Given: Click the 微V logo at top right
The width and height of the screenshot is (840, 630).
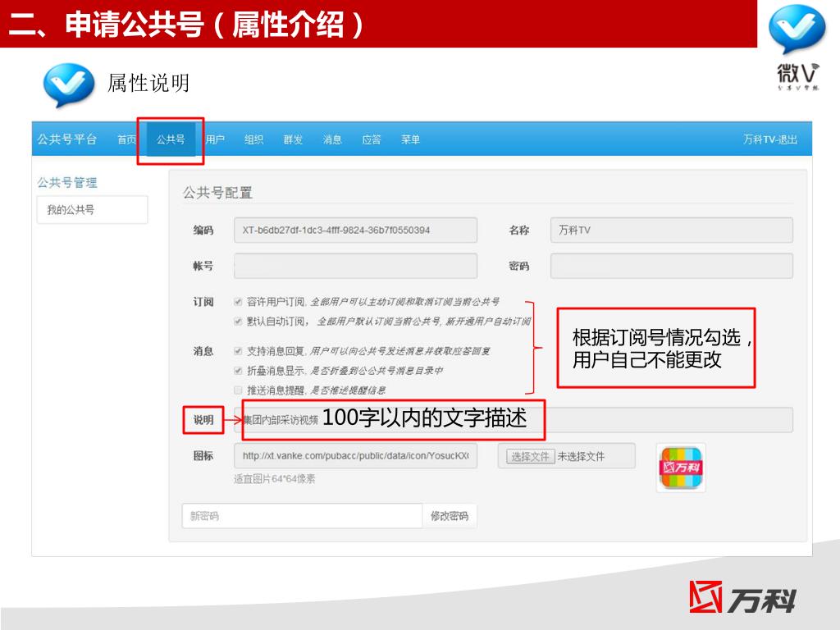Looking at the screenshot, I should coord(797,47).
